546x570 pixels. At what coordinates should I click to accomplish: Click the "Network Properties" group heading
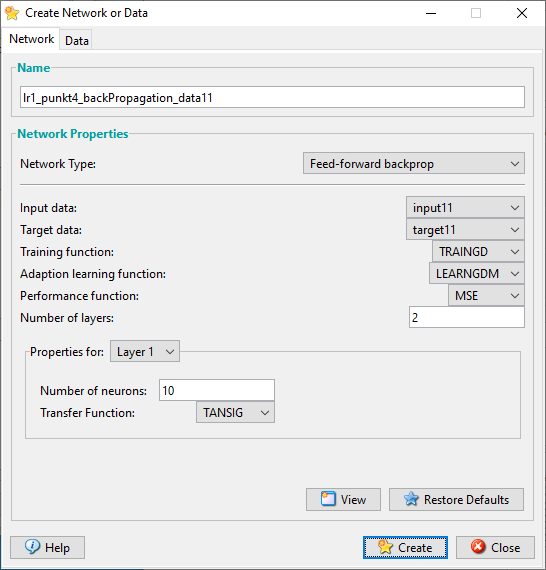[73, 134]
